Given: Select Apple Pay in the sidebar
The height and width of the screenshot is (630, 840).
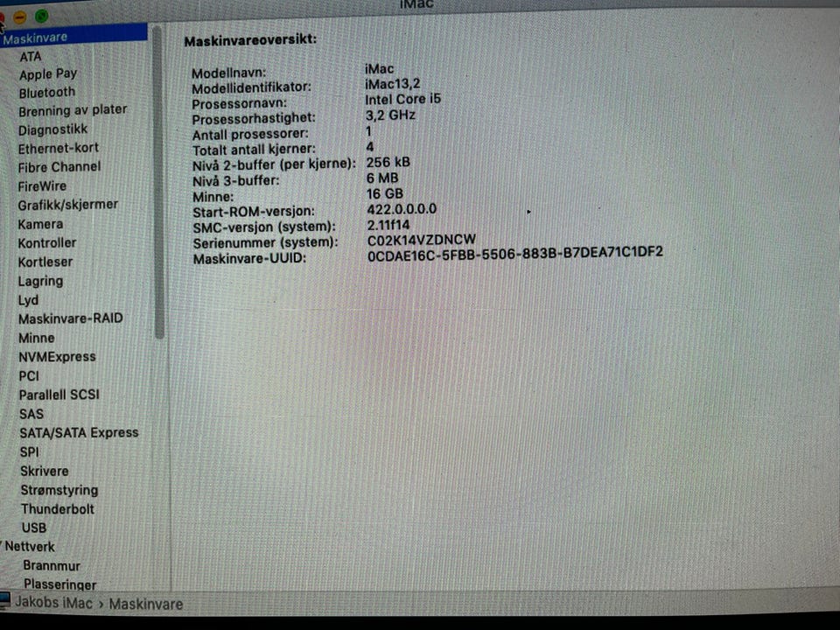Looking at the screenshot, I should pos(48,73).
